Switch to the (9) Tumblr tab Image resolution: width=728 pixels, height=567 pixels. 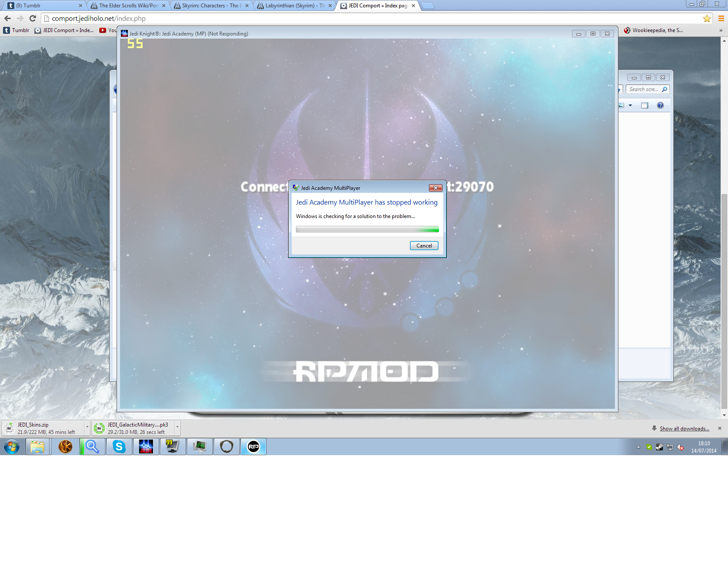point(43,6)
